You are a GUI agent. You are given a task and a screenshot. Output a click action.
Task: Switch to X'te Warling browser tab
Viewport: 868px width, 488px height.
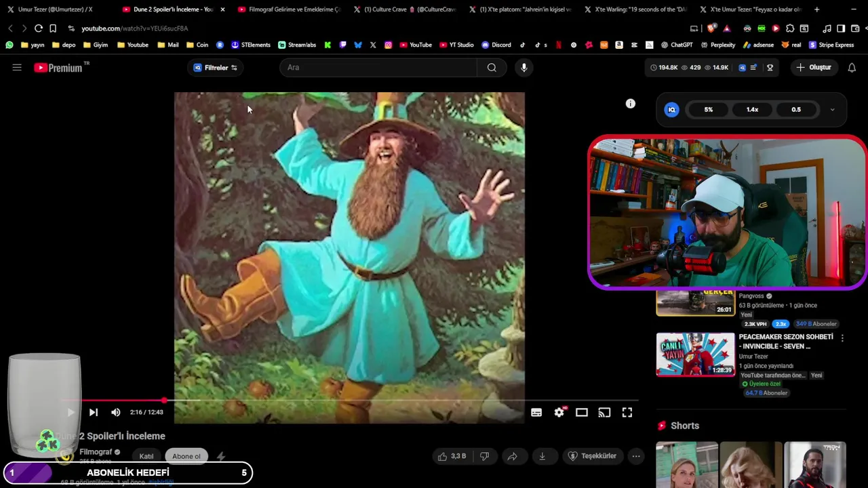pyautogui.click(x=635, y=9)
